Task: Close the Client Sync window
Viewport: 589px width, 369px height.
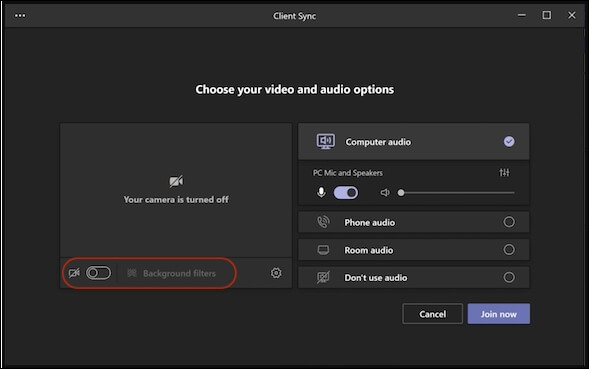Action: pos(572,15)
